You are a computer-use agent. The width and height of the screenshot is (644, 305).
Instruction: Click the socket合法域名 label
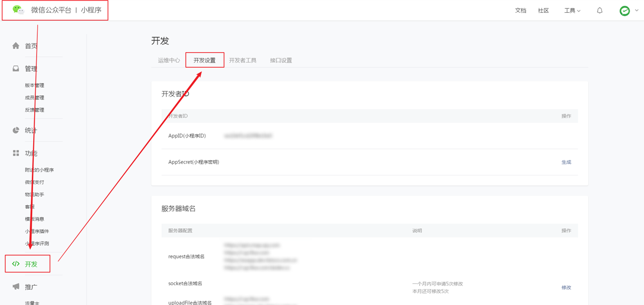tap(185, 283)
